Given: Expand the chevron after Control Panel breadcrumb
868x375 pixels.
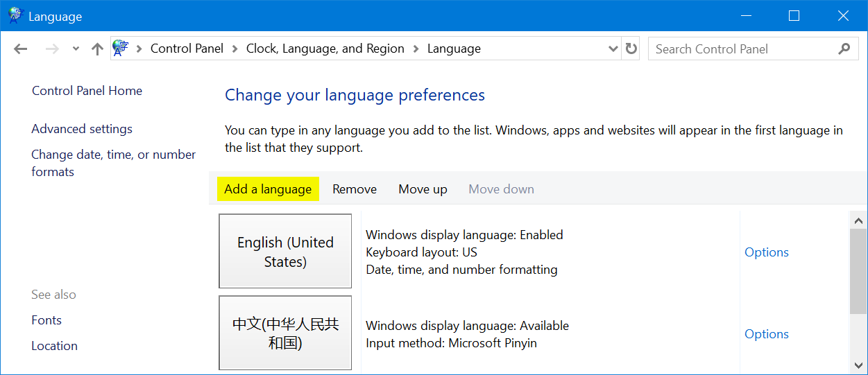Looking at the screenshot, I should pos(235,49).
